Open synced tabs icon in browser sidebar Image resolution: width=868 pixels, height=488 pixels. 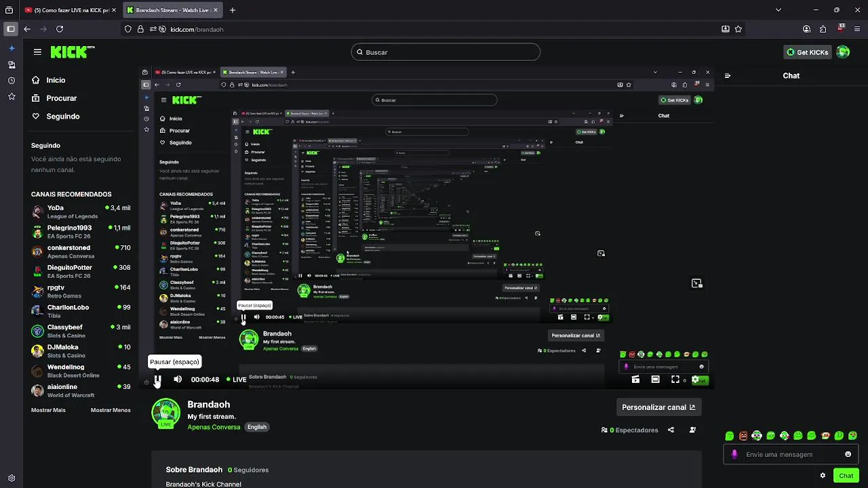[12, 65]
